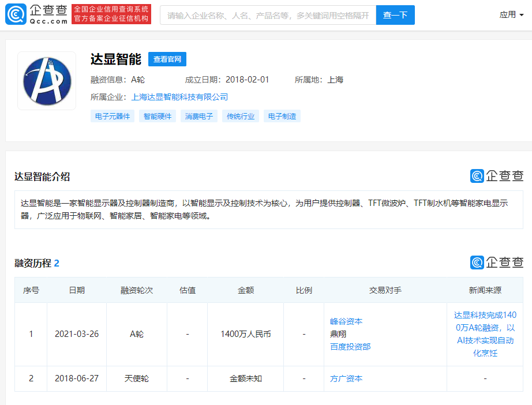The height and width of the screenshot is (405, 532).
Task: Open 方广资本 investor link
Action: 346,378
